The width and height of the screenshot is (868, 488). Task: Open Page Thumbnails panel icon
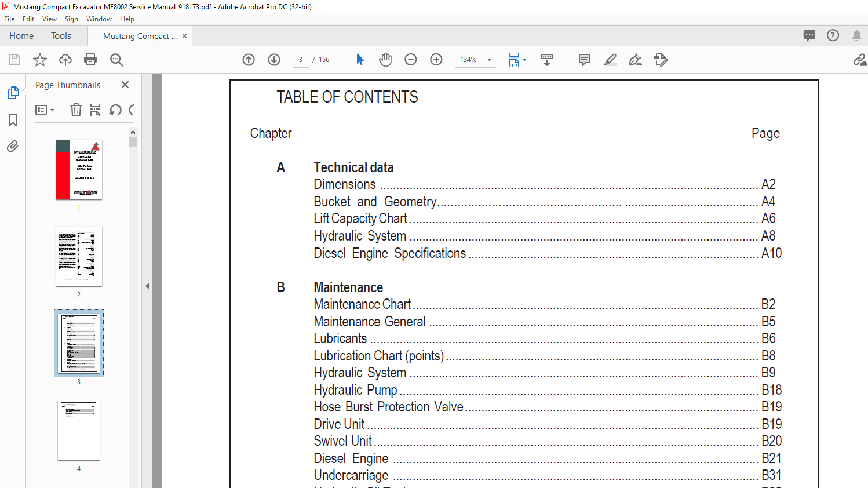13,93
